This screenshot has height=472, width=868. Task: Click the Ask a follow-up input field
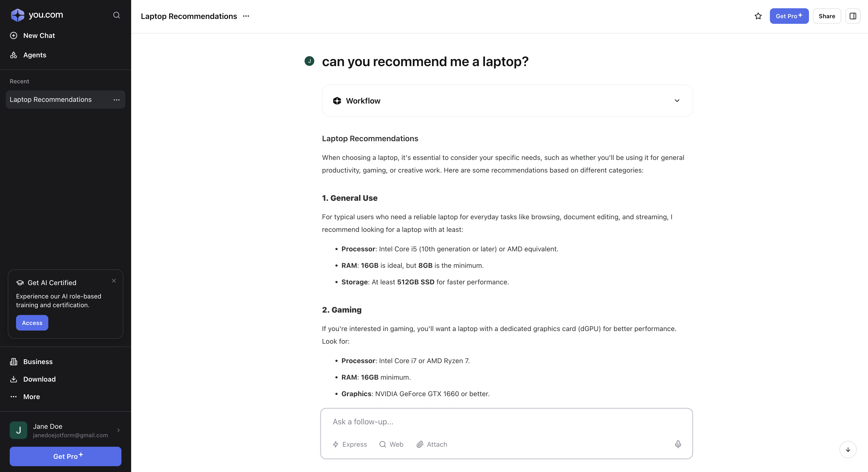505,422
